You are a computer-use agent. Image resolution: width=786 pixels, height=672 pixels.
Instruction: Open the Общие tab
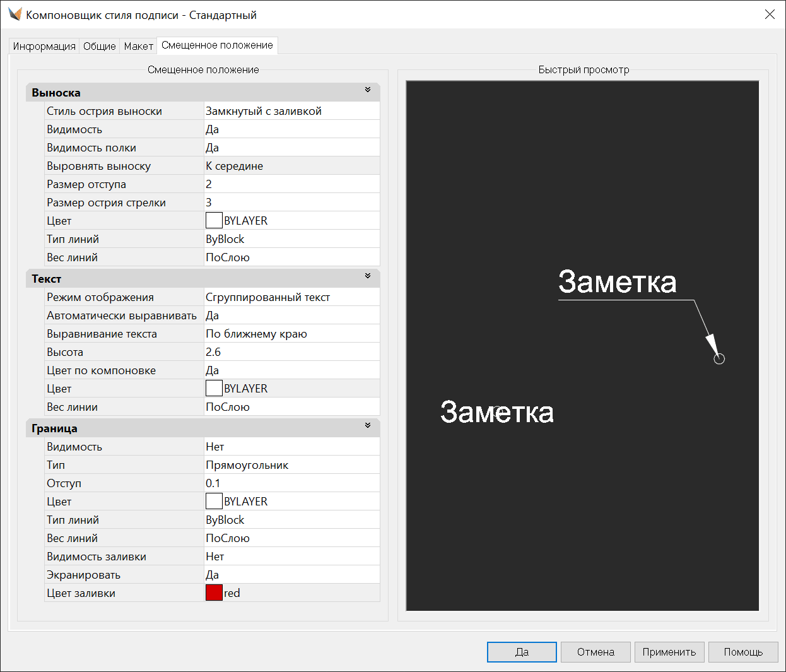(100, 46)
